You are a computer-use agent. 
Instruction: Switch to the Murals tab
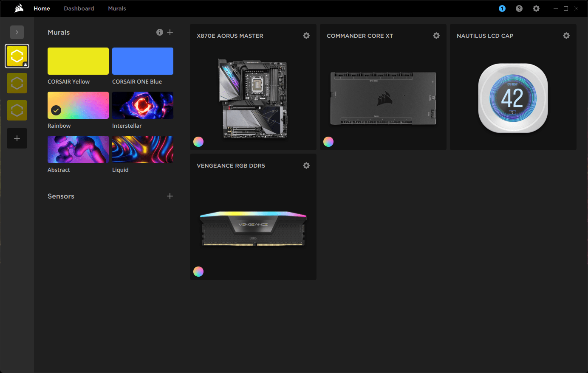point(117,8)
